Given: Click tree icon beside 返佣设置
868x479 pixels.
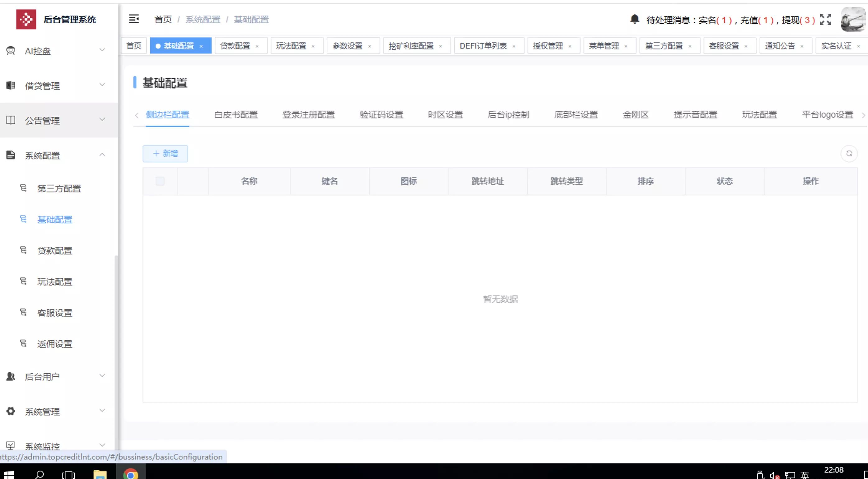Looking at the screenshot, I should (23, 344).
